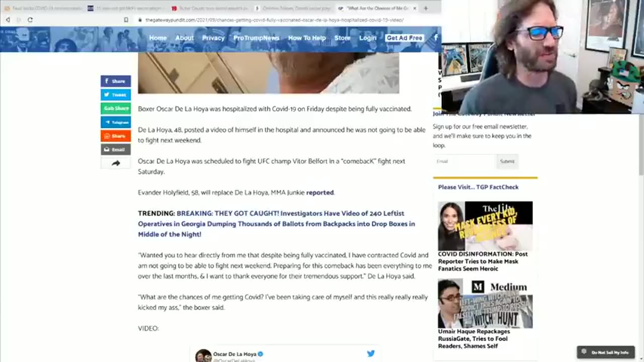Open the Home menu item
This screenshot has height=362, width=644.
tap(157, 38)
